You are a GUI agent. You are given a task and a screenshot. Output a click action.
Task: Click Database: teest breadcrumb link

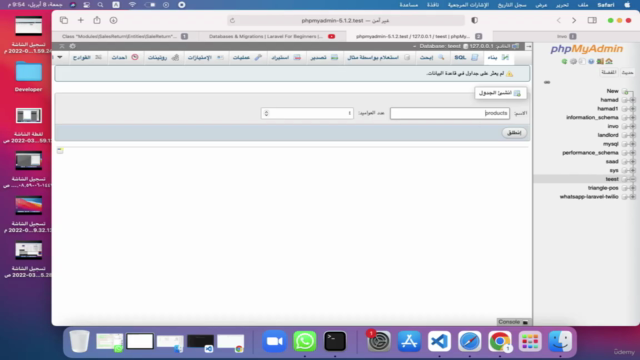(x=440, y=46)
